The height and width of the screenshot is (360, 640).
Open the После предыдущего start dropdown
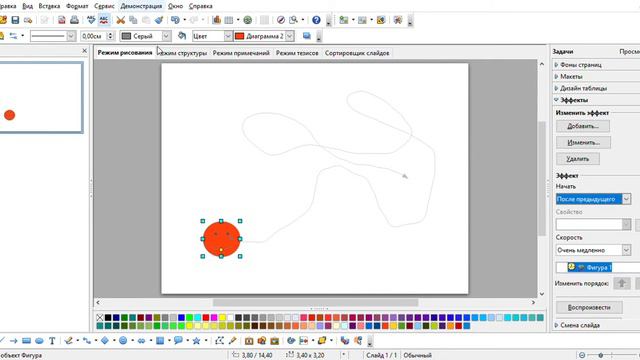(626, 199)
